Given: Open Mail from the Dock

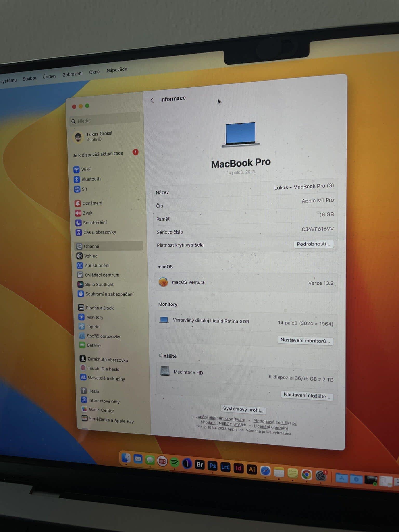Looking at the screenshot, I should tap(138, 459).
